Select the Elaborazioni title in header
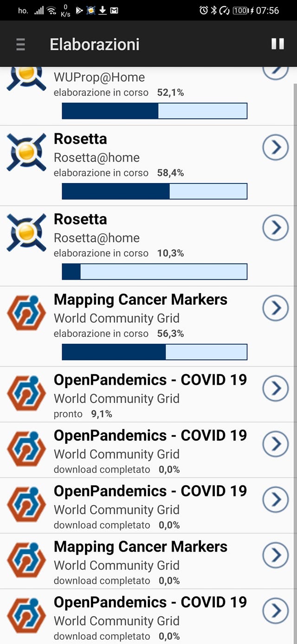 [x=95, y=44]
